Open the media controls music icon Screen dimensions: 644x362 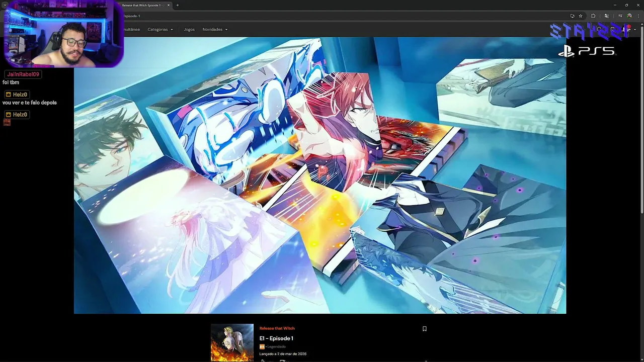[x=620, y=16]
